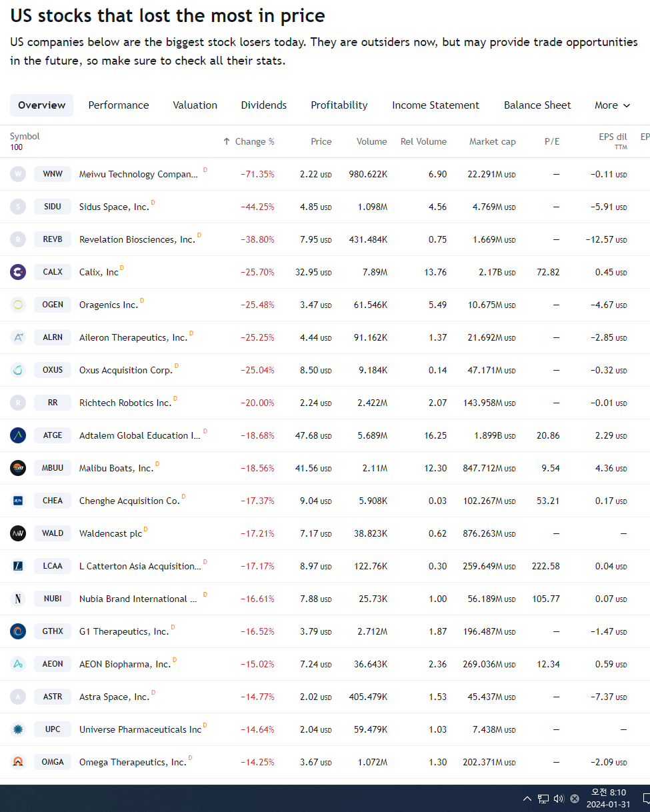Open the Profitability tab

(339, 105)
